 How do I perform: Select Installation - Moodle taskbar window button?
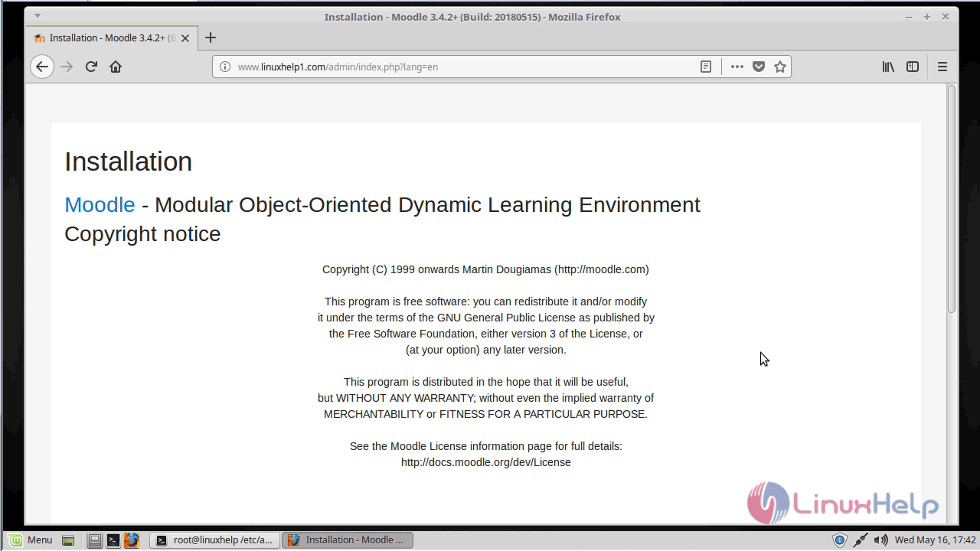348,540
